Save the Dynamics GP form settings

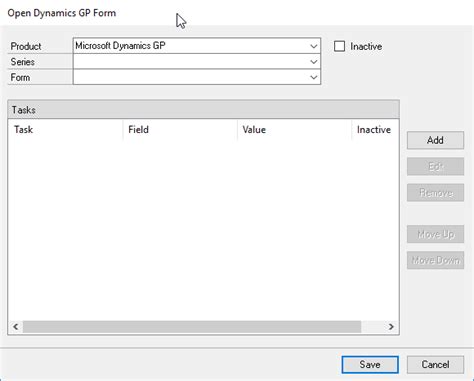pyautogui.click(x=370, y=364)
